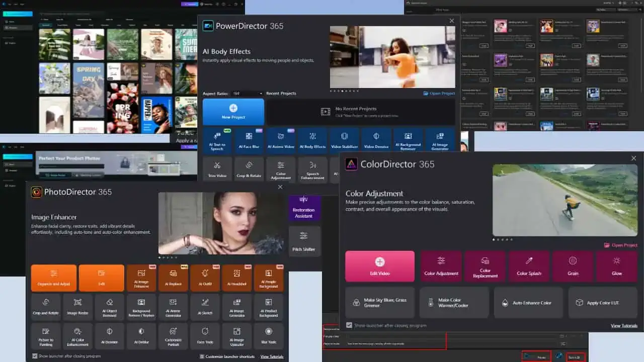
Task: Open PhotoDirector's AI Image Generator tile
Action: tap(237, 307)
